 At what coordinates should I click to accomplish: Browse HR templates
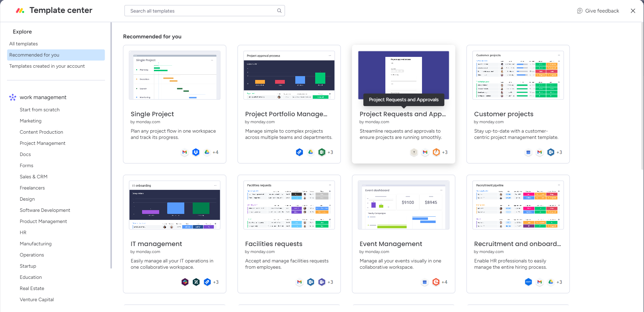click(x=23, y=232)
